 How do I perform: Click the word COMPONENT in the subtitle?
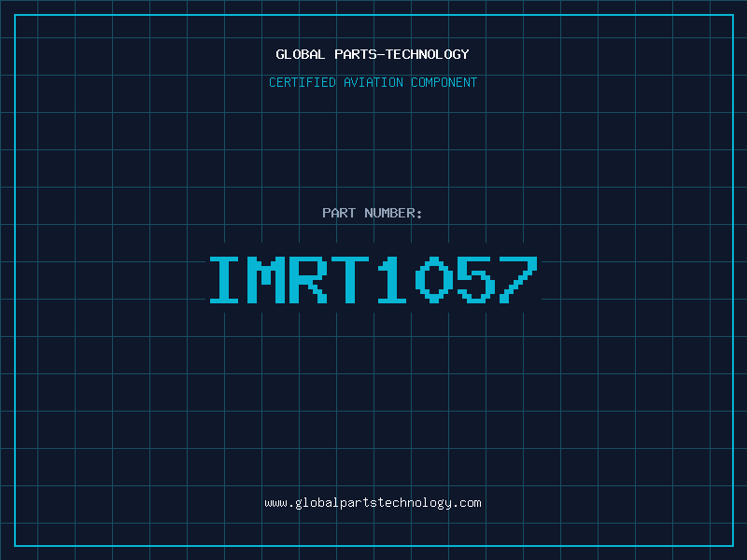click(x=444, y=82)
